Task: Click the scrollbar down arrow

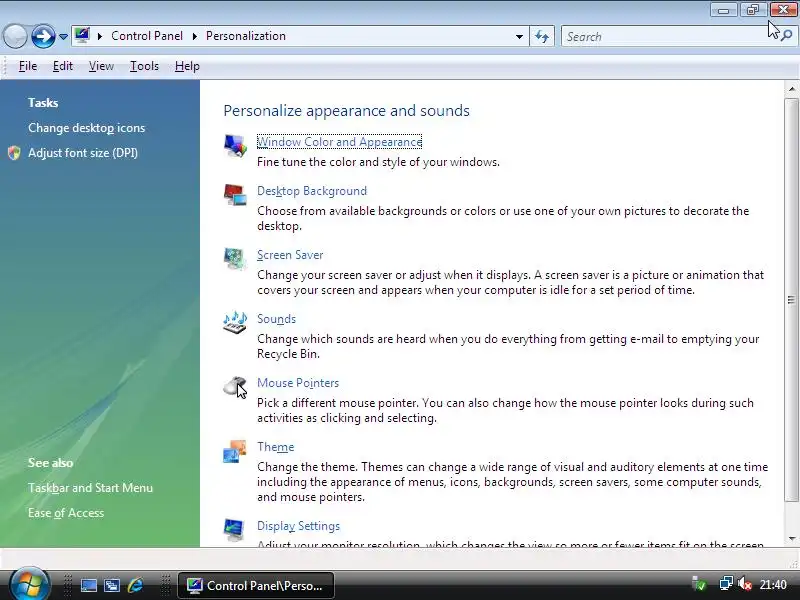Action: tap(791, 539)
